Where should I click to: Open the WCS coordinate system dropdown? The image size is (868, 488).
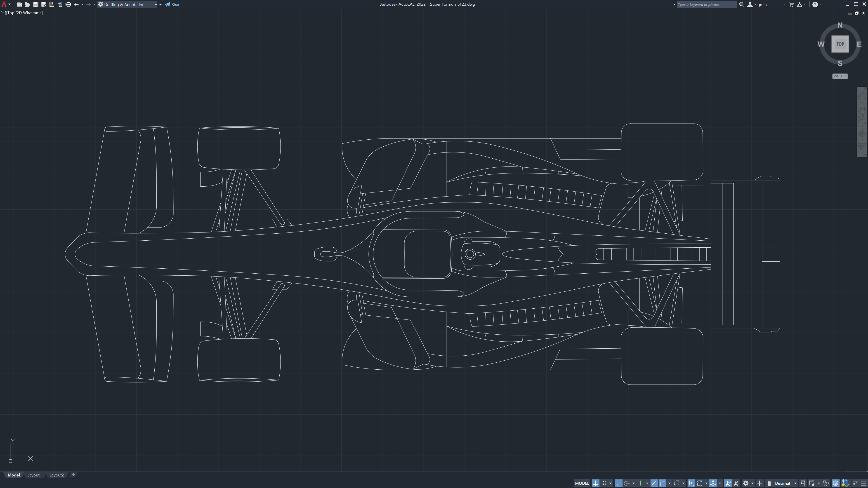coord(840,76)
